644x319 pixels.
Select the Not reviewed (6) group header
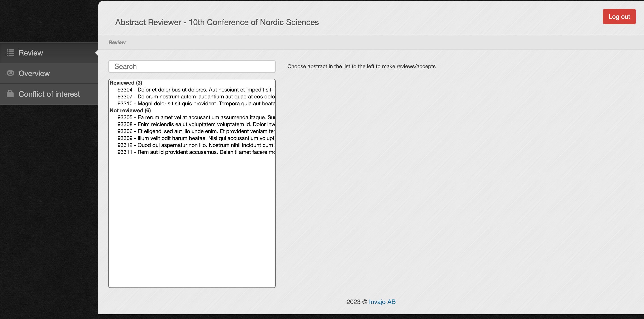click(130, 110)
